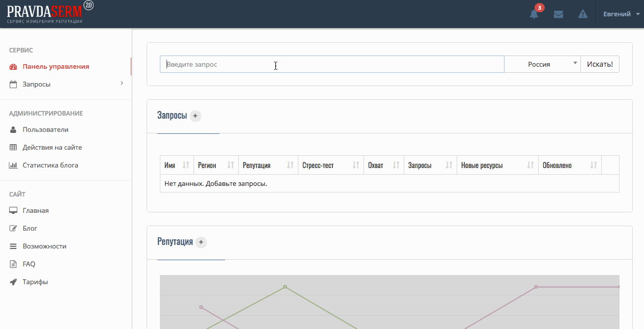Sort table by Имя column arrows
Screen dimensions: 644x329
(x=186, y=165)
